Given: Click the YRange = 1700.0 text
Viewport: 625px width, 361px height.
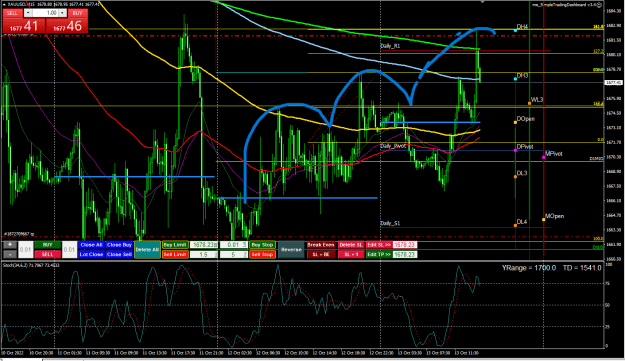Looking at the screenshot, I should [529, 268].
